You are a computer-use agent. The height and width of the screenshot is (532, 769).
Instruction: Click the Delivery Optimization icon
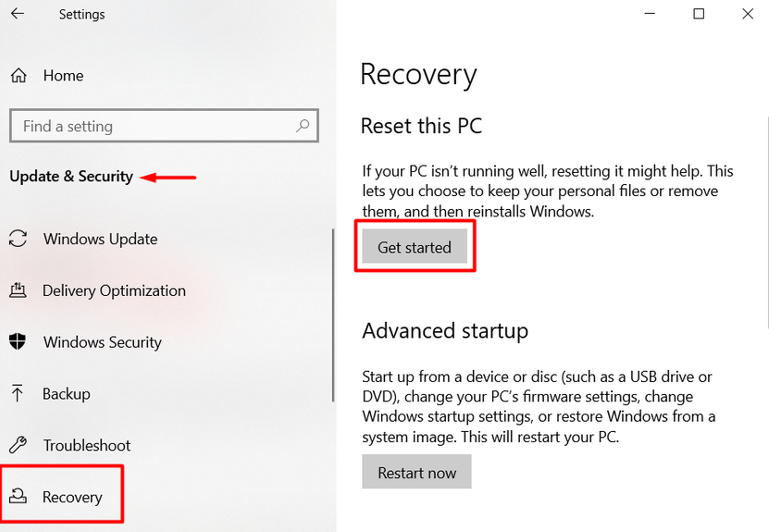(x=18, y=291)
